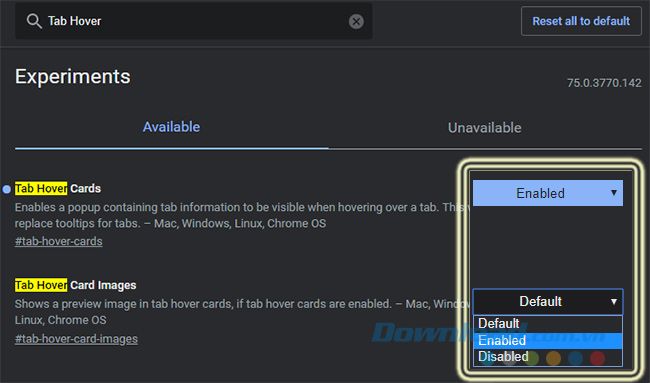Click the Experiments heading
650x383 pixels.
(73, 77)
